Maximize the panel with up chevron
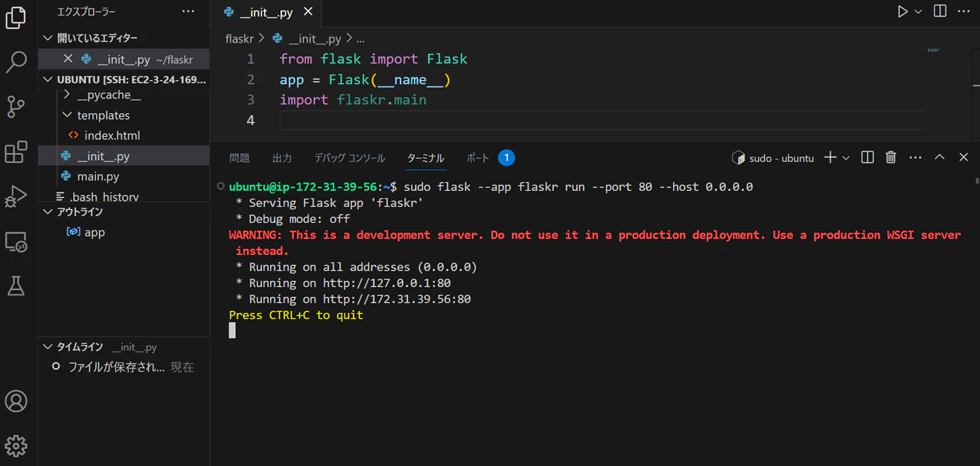Image resolution: width=980 pixels, height=466 pixels. 939,158
